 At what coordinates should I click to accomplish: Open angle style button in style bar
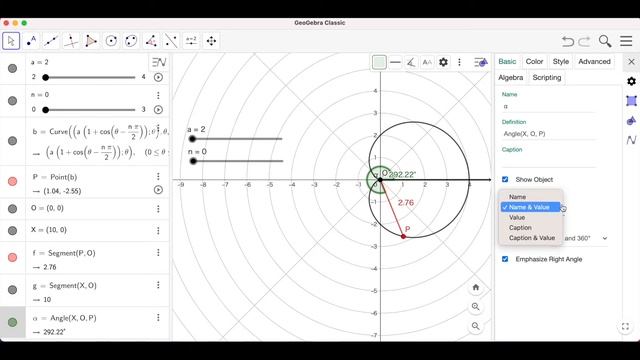point(411,62)
